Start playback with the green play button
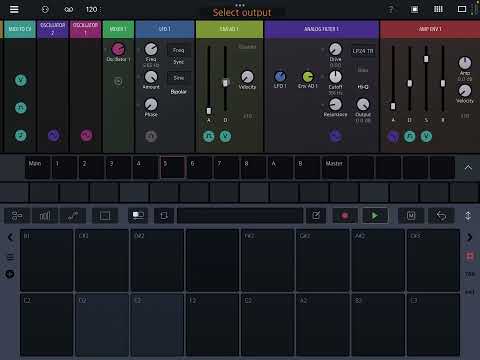 pos(375,216)
